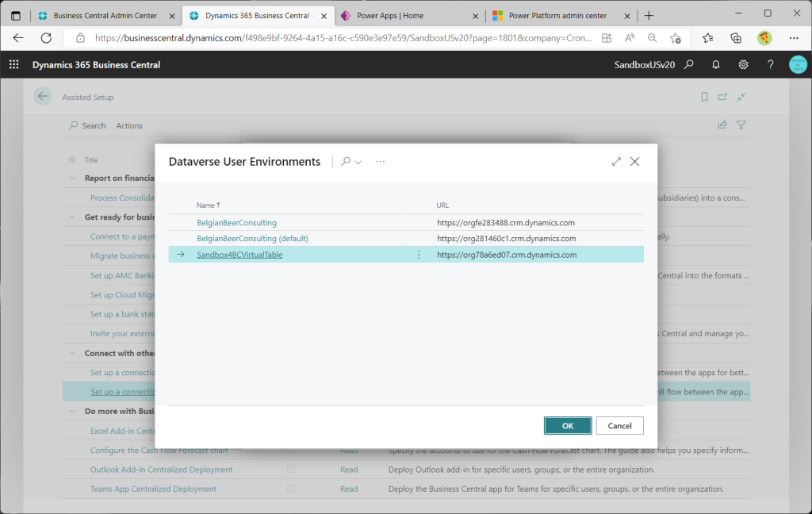Bookmark the Assisted Setup page

(x=704, y=97)
